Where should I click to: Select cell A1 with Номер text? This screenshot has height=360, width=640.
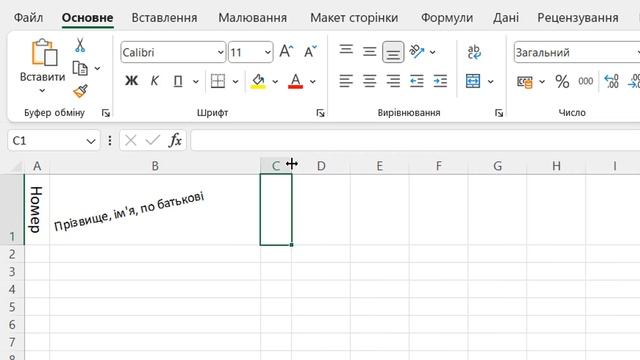click(37, 209)
